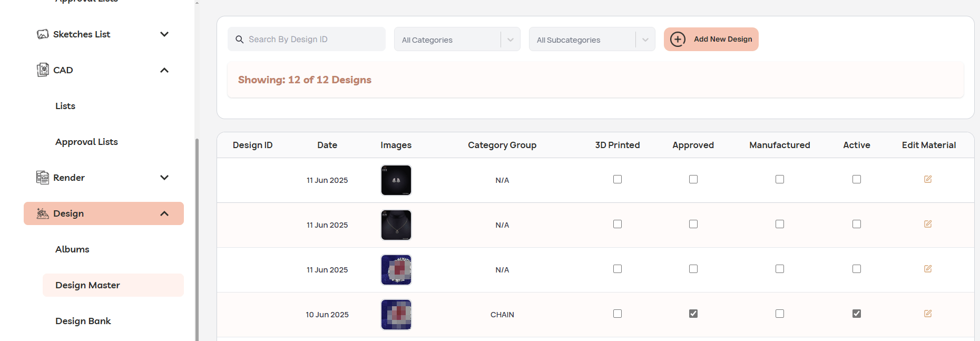This screenshot has width=980, height=341.
Task: Click the Design sidebar icon
Action: (x=42, y=213)
